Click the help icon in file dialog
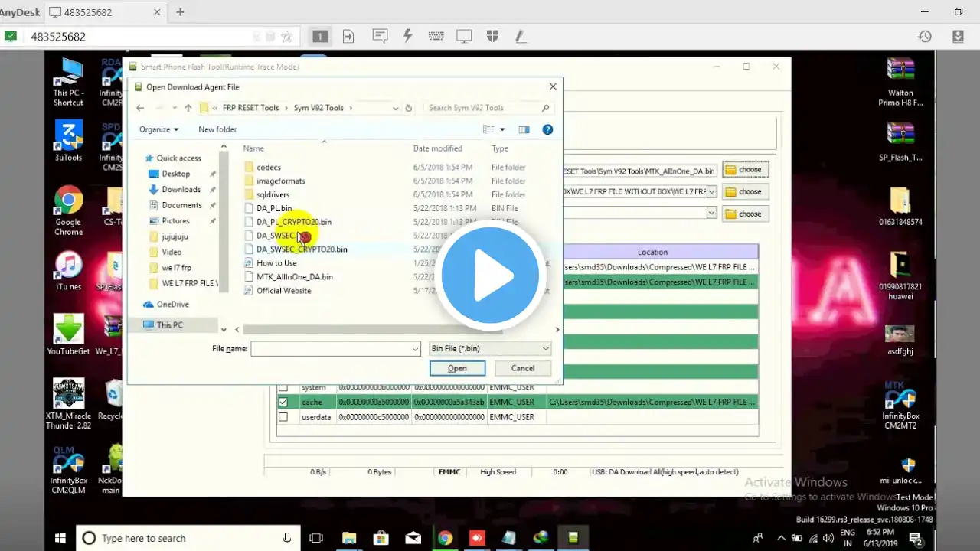 (547, 129)
